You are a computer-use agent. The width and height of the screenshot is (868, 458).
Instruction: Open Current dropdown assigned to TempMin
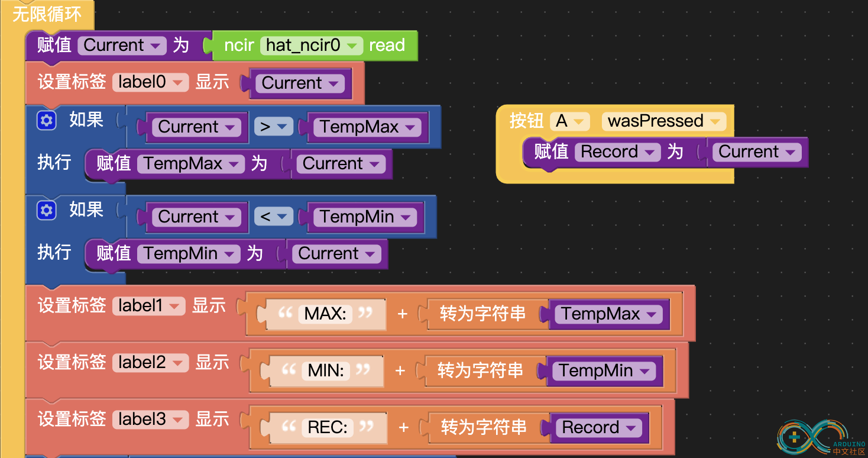point(336,254)
